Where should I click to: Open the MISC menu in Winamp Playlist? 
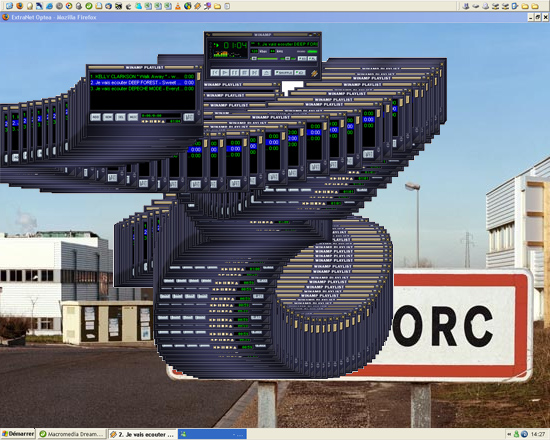point(133,117)
